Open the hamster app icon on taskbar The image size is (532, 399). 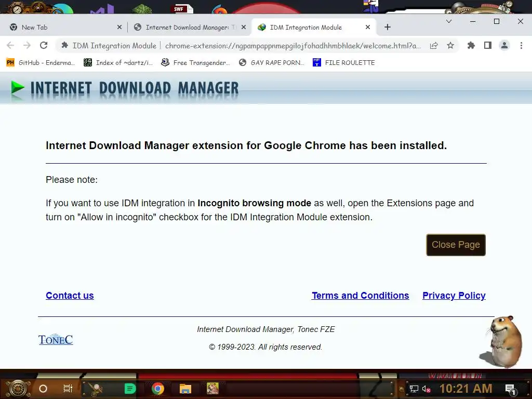[212, 389]
